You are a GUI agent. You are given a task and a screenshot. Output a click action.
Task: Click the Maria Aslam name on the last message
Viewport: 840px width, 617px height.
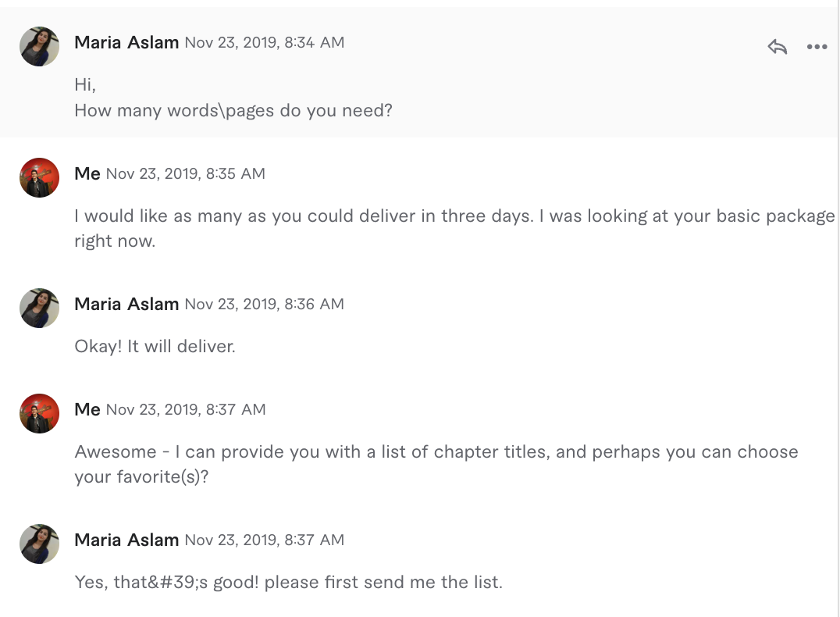tap(126, 540)
